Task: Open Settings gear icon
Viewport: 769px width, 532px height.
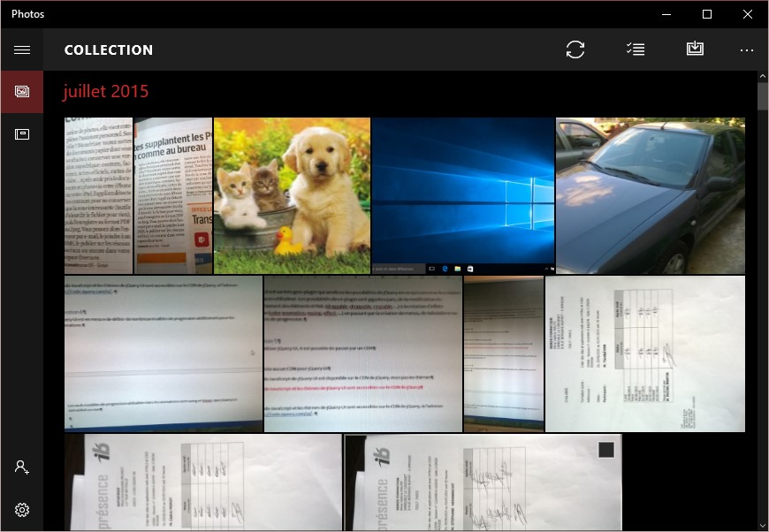Action: coord(22,510)
